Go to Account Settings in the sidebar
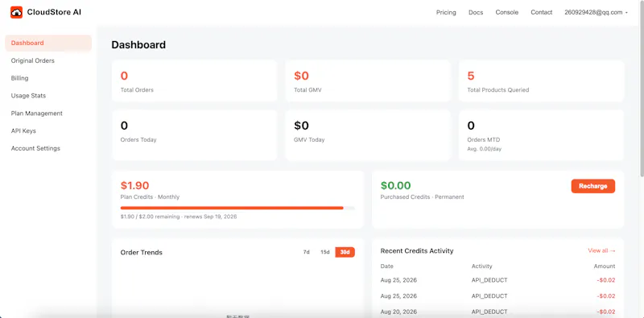Viewport: 644px width, 318px height. click(35, 148)
